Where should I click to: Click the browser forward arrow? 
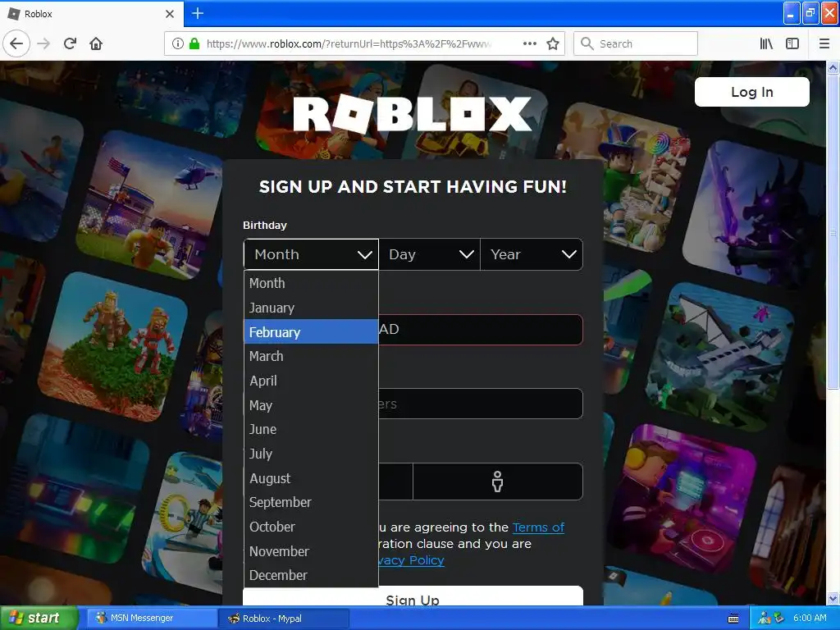[43, 43]
